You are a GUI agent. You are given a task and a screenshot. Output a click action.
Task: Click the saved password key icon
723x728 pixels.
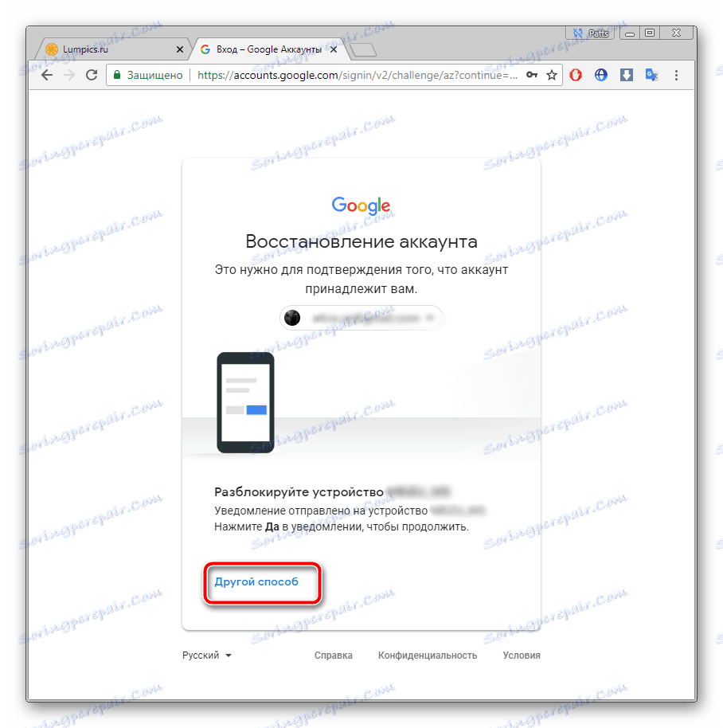(532, 75)
